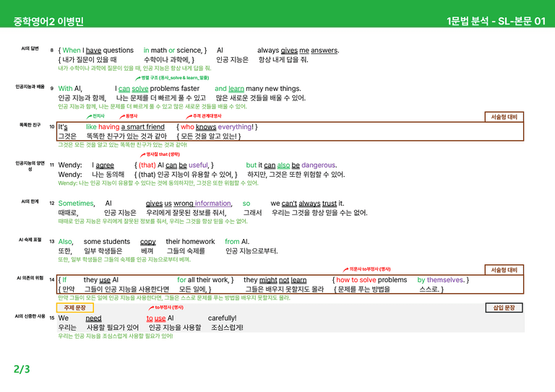Click the translation '항상 내게 답을 줘.'
This screenshot has height=392, width=555.
coord(283,59)
